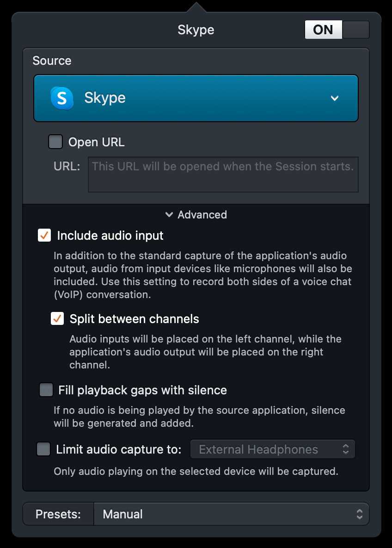Enable the Open URL option
The width and height of the screenshot is (392, 548).
point(55,142)
